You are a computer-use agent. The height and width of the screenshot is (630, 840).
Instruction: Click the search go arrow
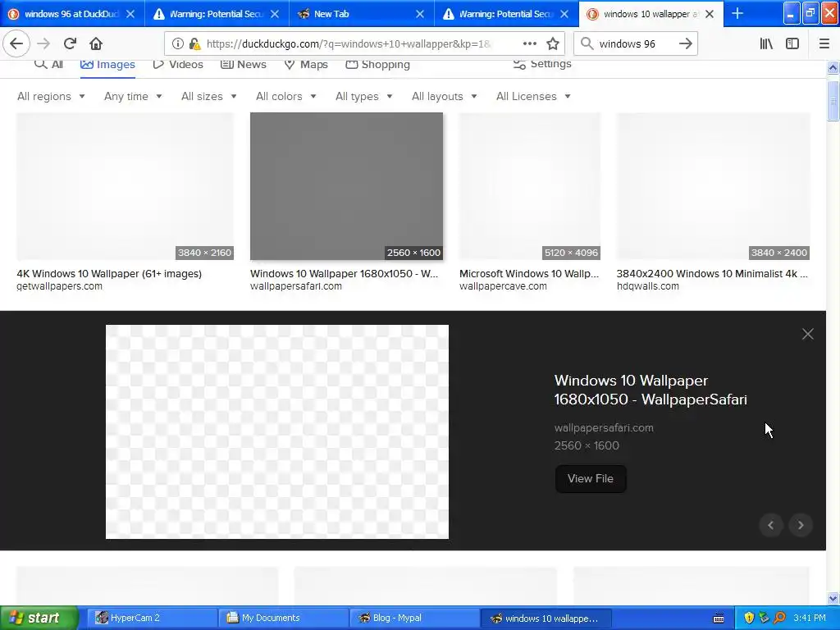coord(685,44)
